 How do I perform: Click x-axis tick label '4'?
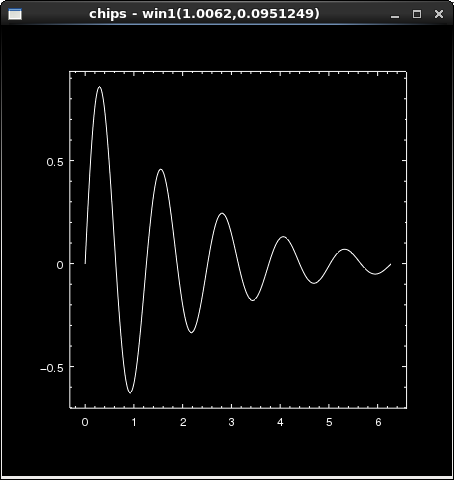click(280, 422)
